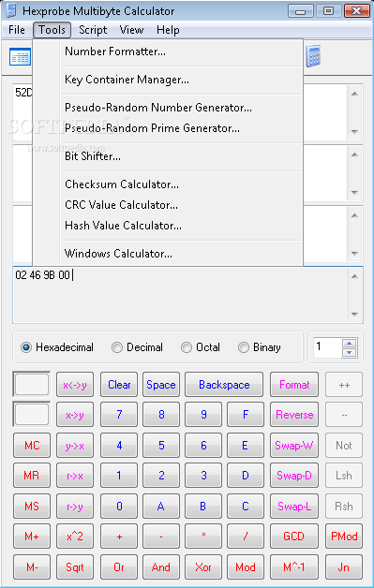The height and width of the screenshot is (588, 374).
Task: Click the calculator toolbar icon
Action: (x=313, y=56)
